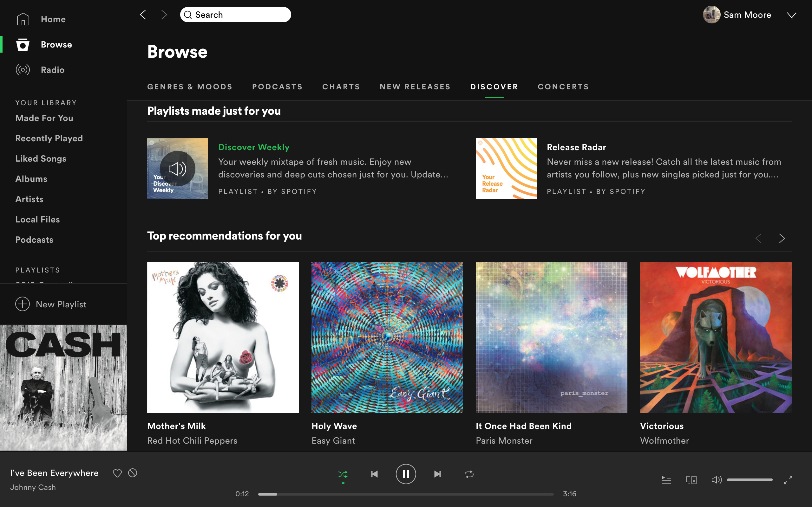Open the Discover Weekly playlist
Viewport: 812px width, 507px height.
pos(254,147)
